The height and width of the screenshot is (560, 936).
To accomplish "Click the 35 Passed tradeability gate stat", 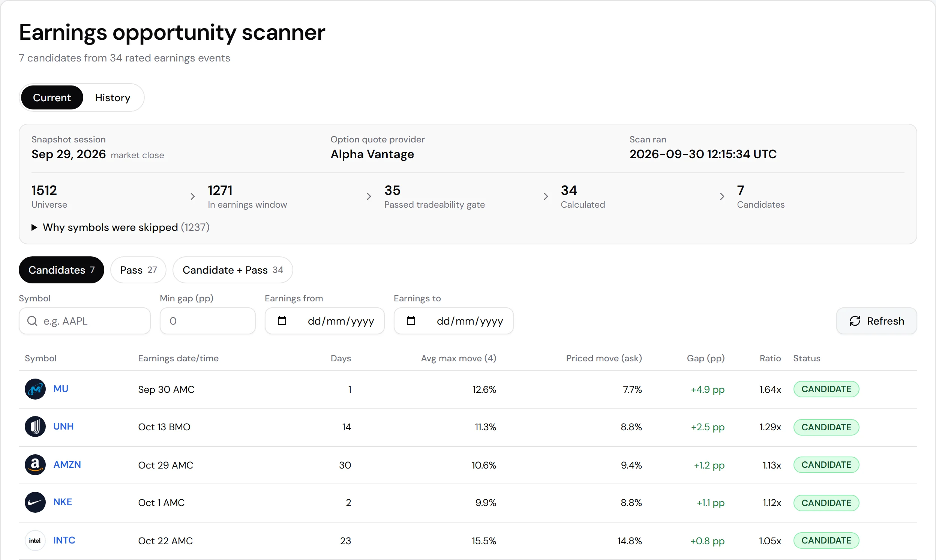I will (x=434, y=196).
